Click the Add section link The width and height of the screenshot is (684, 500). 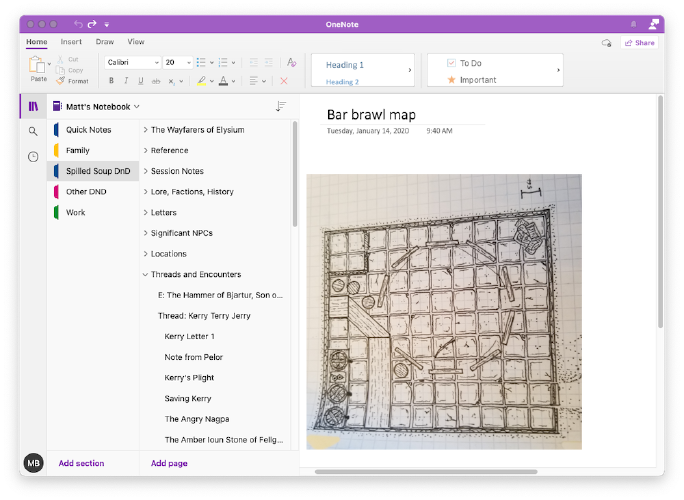point(81,463)
